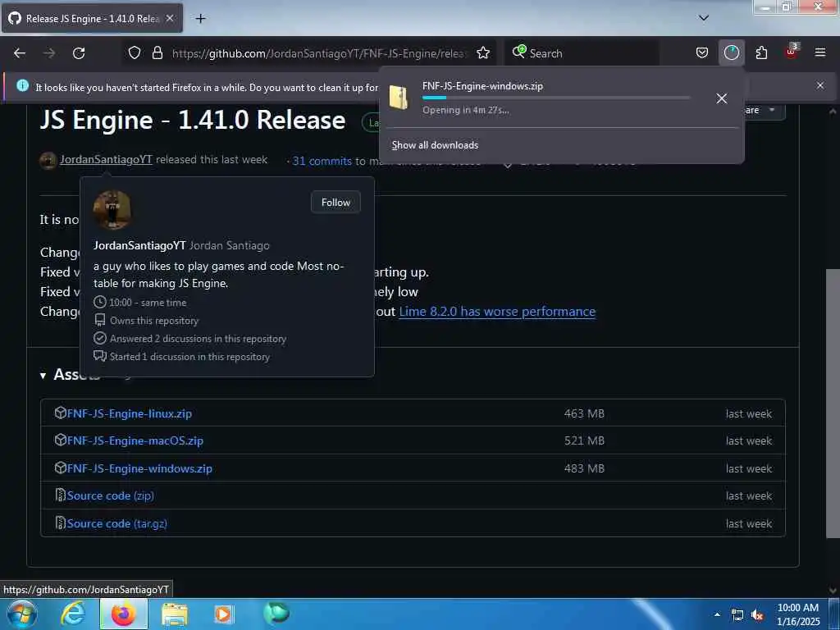Viewport: 840px width, 630px height.
Task: Click the download progress bar
Action: click(x=555, y=98)
